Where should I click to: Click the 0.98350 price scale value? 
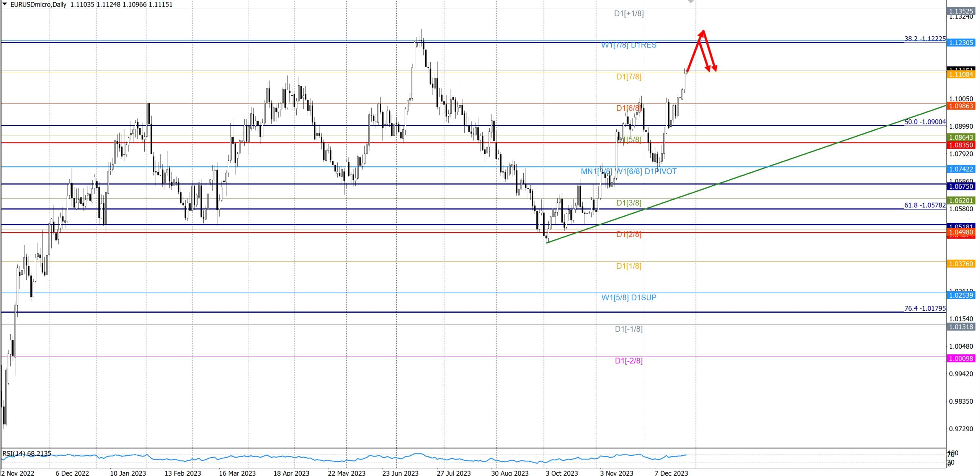pos(961,401)
